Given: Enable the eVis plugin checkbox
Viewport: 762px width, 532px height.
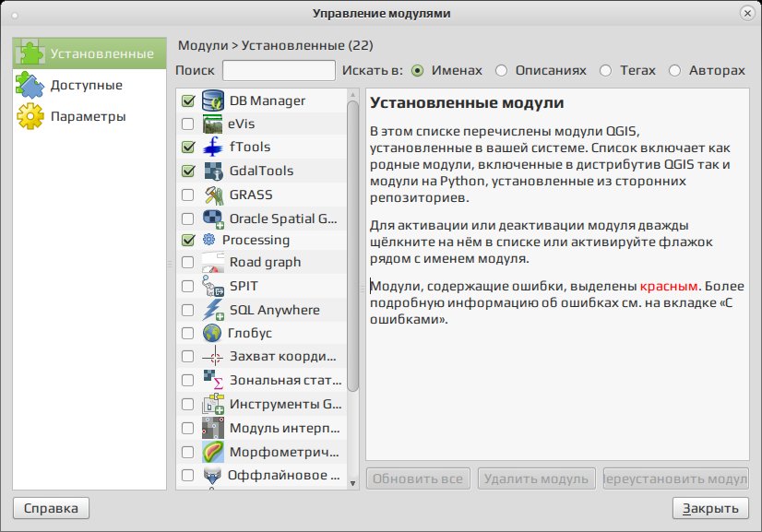Looking at the screenshot, I should tap(187, 124).
